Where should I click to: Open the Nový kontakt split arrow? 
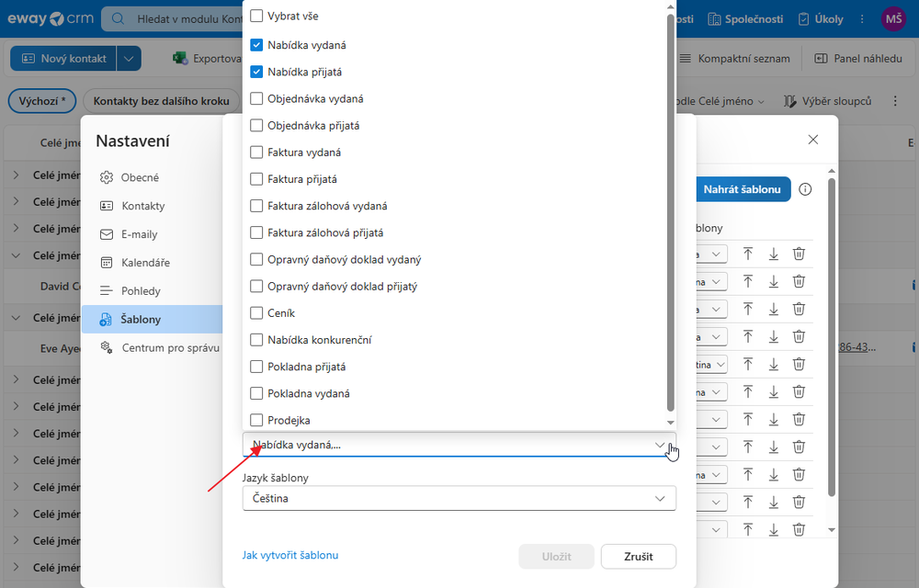tap(129, 59)
